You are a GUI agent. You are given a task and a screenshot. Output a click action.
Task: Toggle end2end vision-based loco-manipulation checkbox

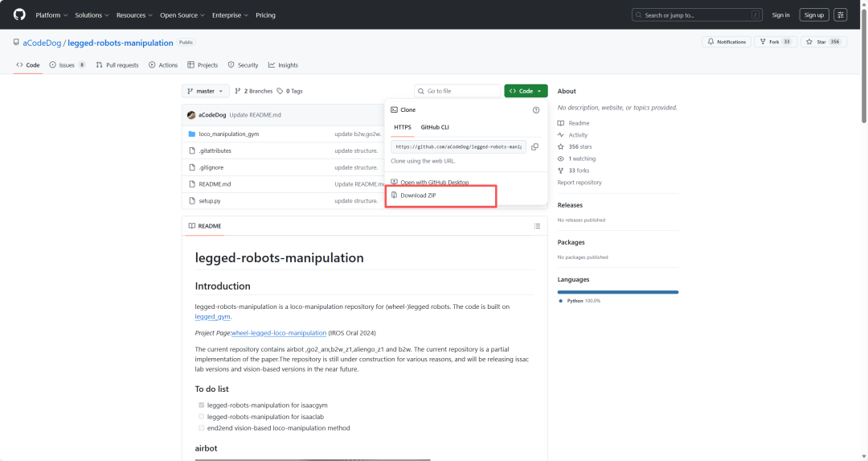pos(202,428)
